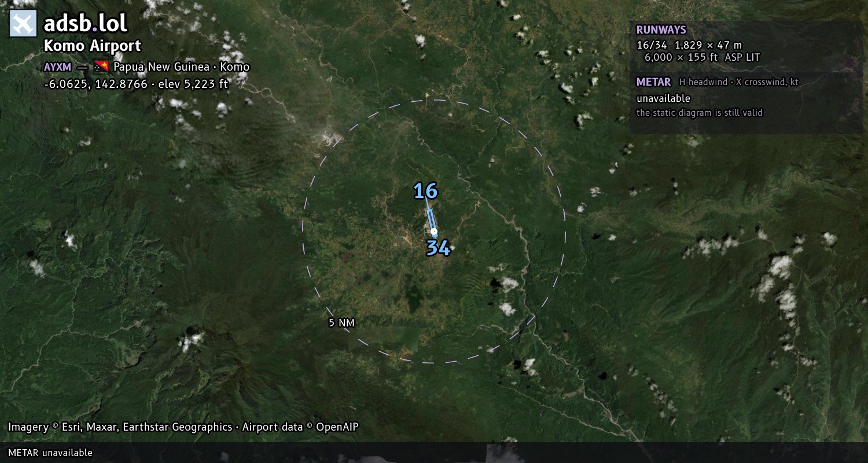
Task: Click 'the static diagram is still valid' note
Action: pyautogui.click(x=700, y=113)
